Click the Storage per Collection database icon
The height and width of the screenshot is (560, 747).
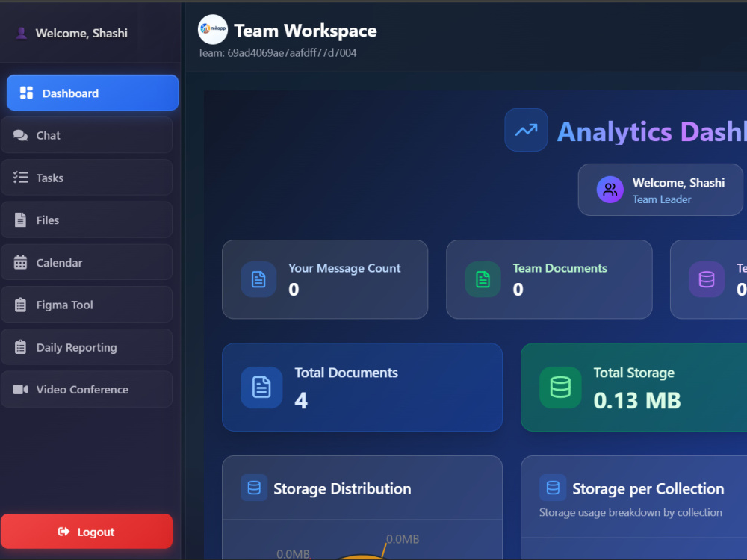point(553,488)
